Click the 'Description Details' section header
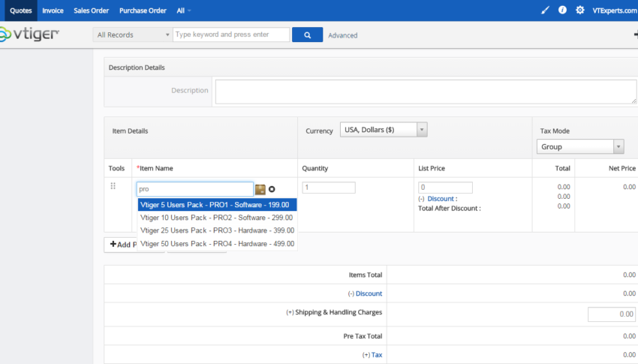Image resolution: width=638 pixels, height=364 pixels. point(137,68)
